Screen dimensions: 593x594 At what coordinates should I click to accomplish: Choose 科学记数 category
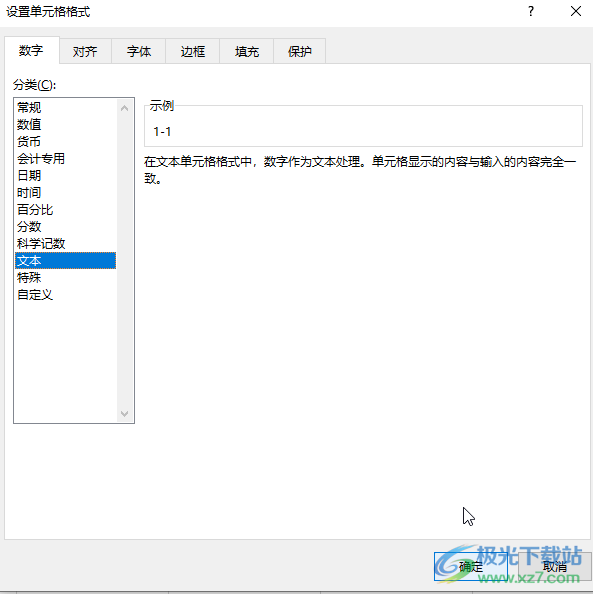tap(65, 244)
